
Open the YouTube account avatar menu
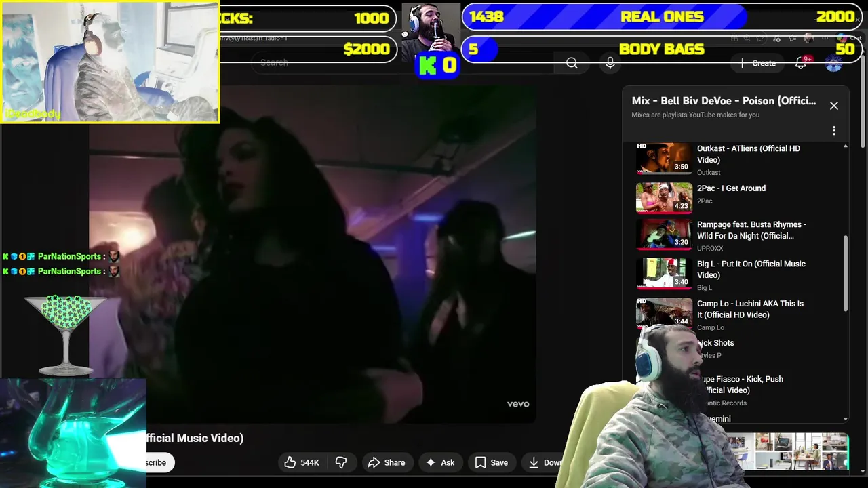click(833, 64)
